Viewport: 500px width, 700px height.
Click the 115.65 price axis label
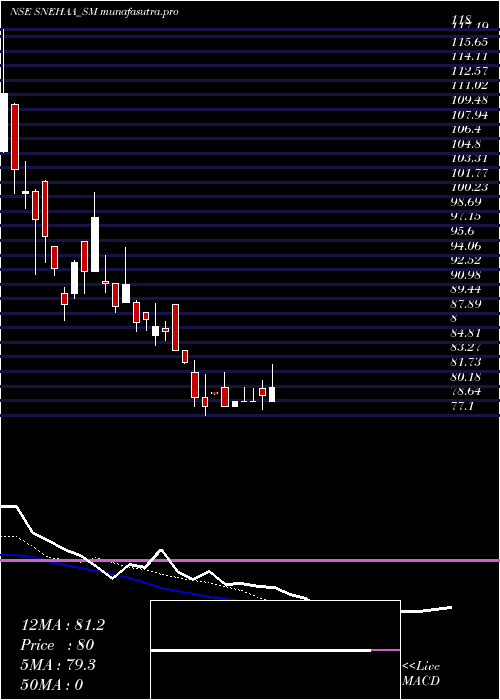[x=469, y=41]
